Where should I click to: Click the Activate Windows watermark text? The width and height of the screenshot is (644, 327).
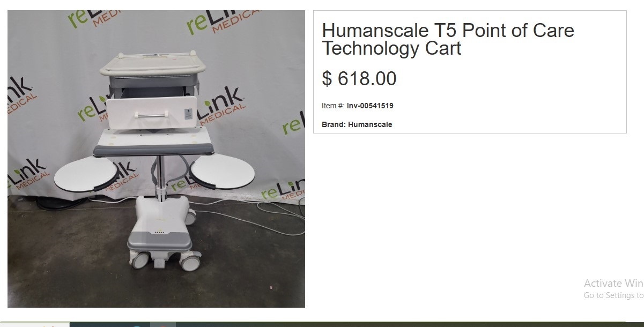tap(613, 283)
